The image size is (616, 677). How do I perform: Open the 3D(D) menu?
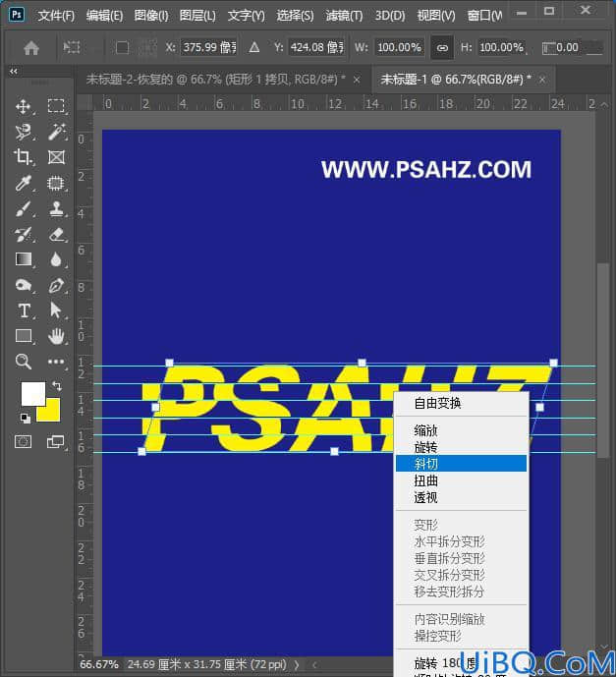390,16
